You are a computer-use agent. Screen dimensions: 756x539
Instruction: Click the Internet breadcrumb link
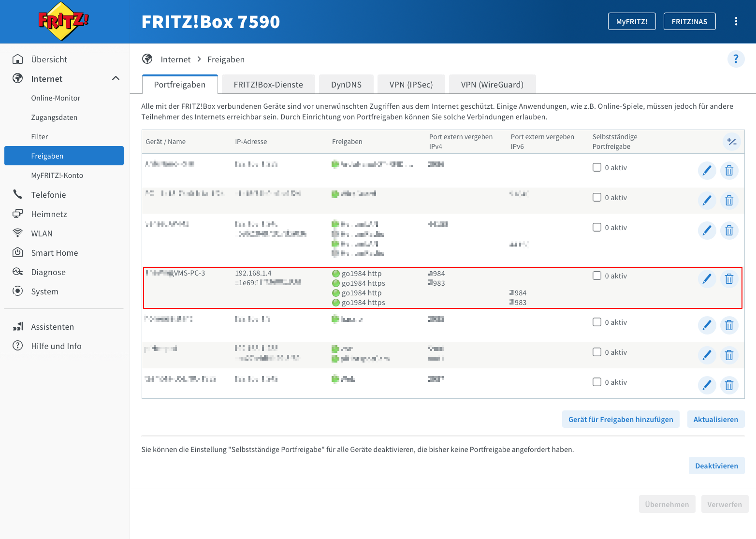[175, 59]
